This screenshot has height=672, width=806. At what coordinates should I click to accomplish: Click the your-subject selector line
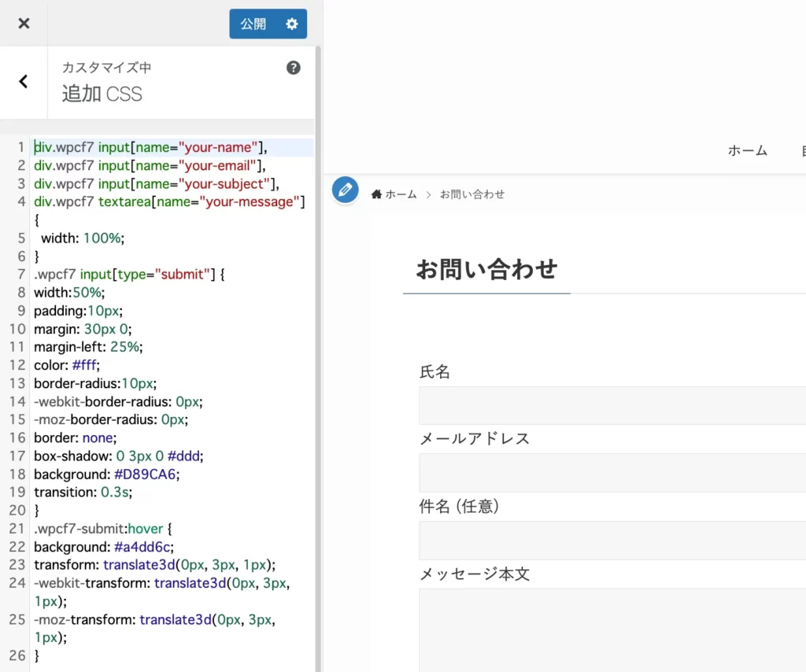(157, 184)
